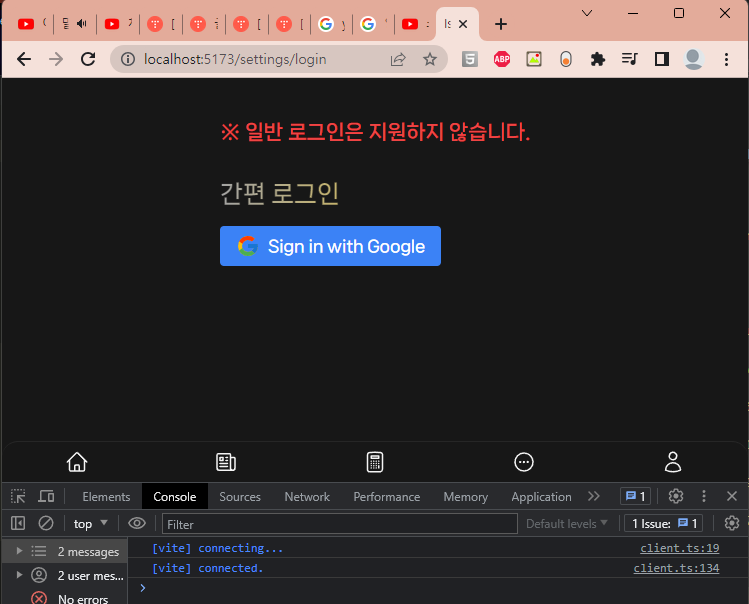Open Console settings gear beside issues counter
The image size is (749, 604).
732,523
